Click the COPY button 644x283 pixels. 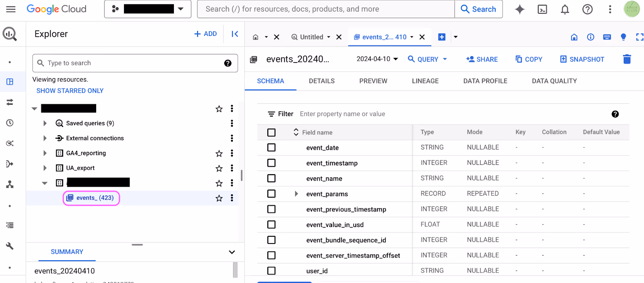coord(529,59)
